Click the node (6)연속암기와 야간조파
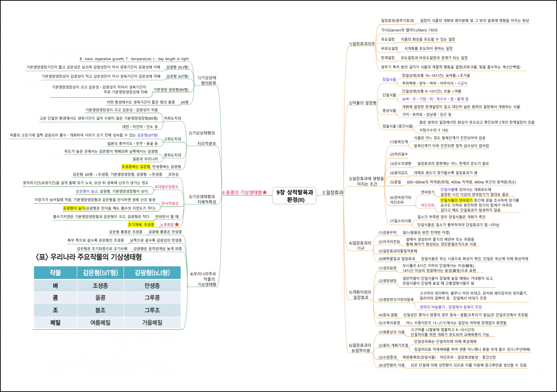 pos(400,200)
